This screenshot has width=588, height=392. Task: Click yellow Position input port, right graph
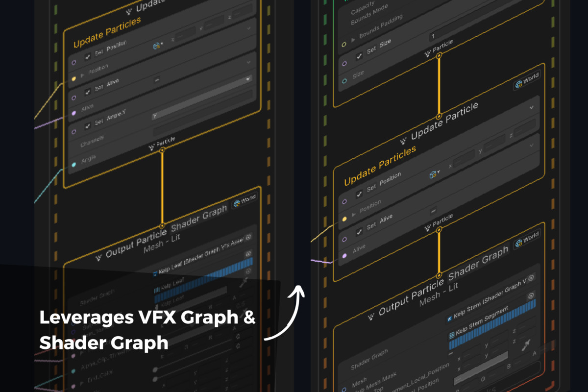[x=344, y=220]
